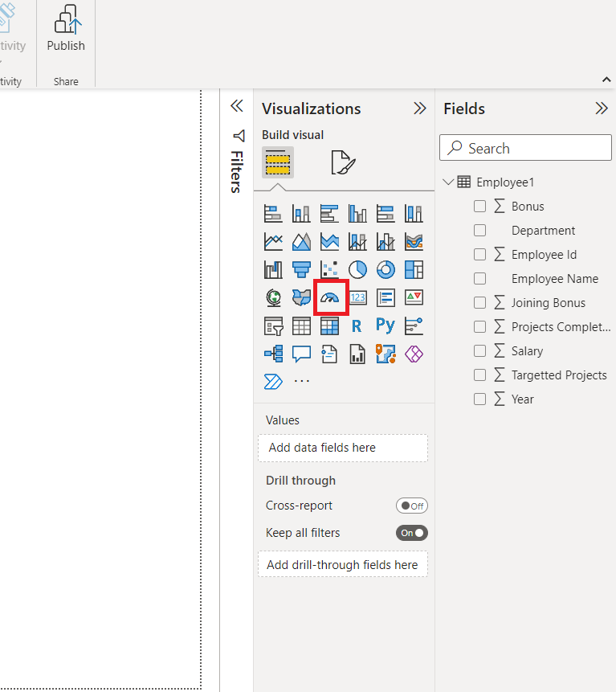This screenshot has width=616, height=692.
Task: Select the treemap visual
Action: [x=414, y=269]
